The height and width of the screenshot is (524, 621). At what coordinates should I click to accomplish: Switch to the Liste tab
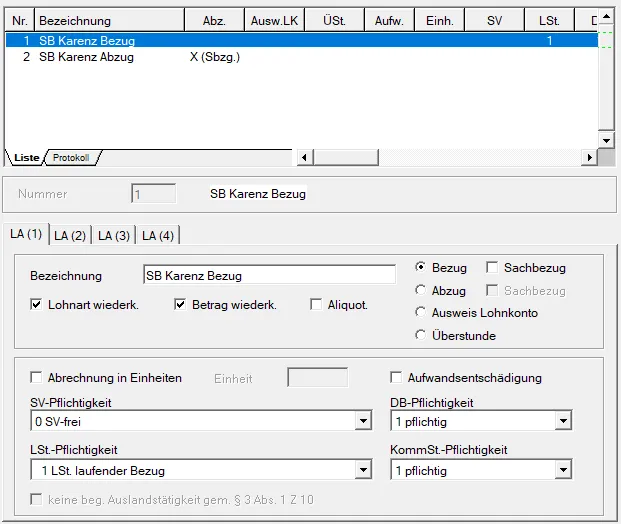(26, 158)
